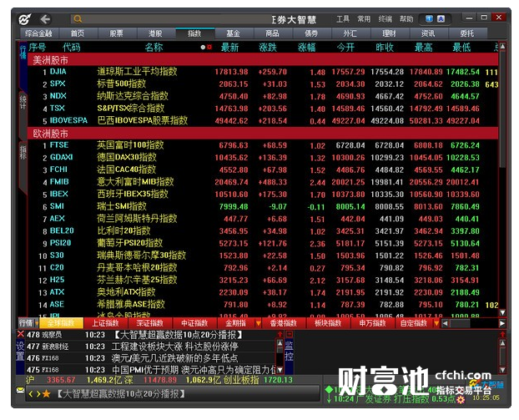Click the blue 'A' toolbar icon

[x=441, y=19]
